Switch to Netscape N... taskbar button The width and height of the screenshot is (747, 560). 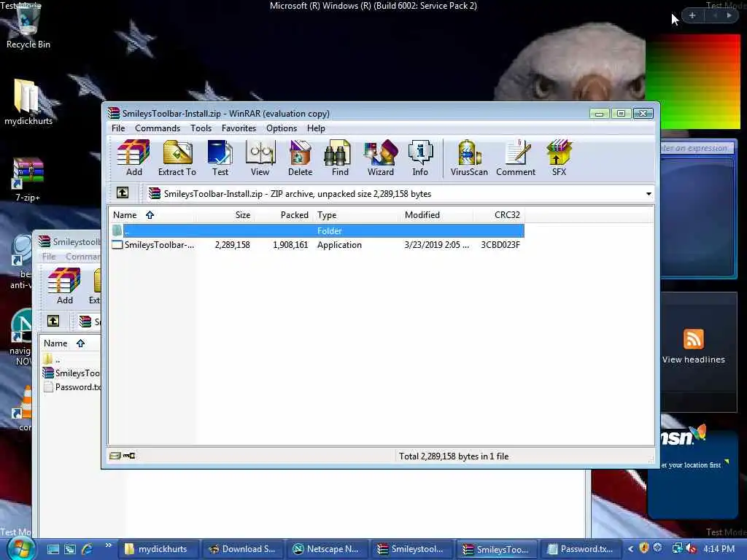pos(327,549)
